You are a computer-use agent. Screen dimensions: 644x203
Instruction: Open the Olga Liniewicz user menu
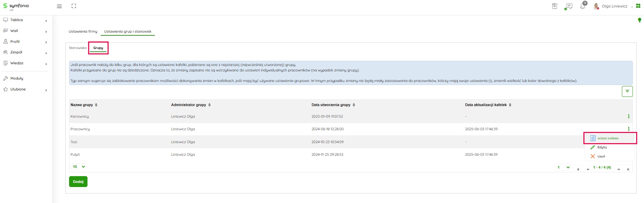point(614,6)
